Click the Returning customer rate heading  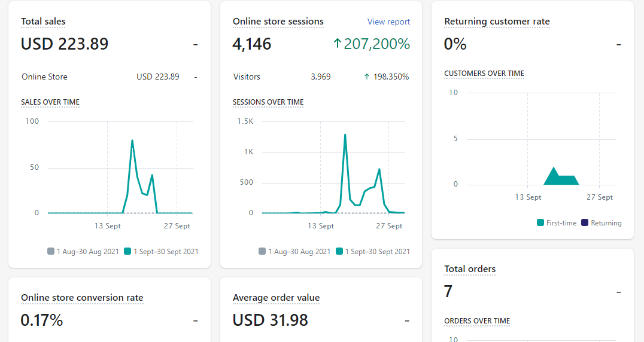pos(497,22)
